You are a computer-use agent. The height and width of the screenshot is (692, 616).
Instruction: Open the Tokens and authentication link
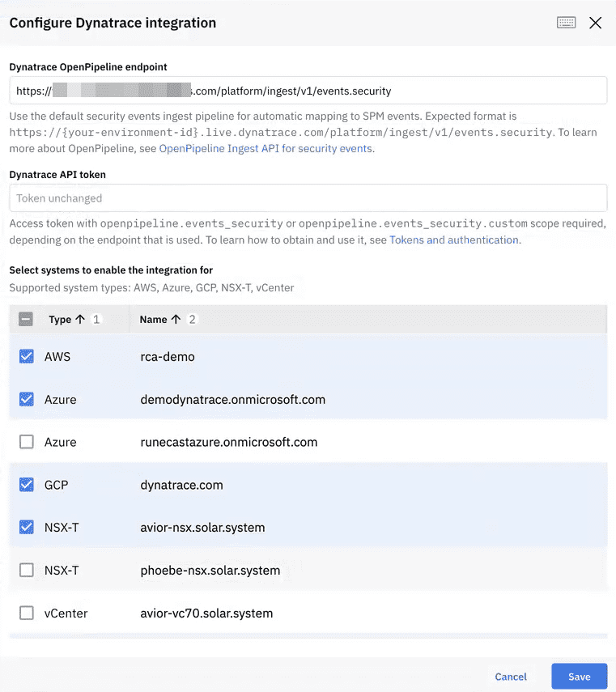click(453, 240)
